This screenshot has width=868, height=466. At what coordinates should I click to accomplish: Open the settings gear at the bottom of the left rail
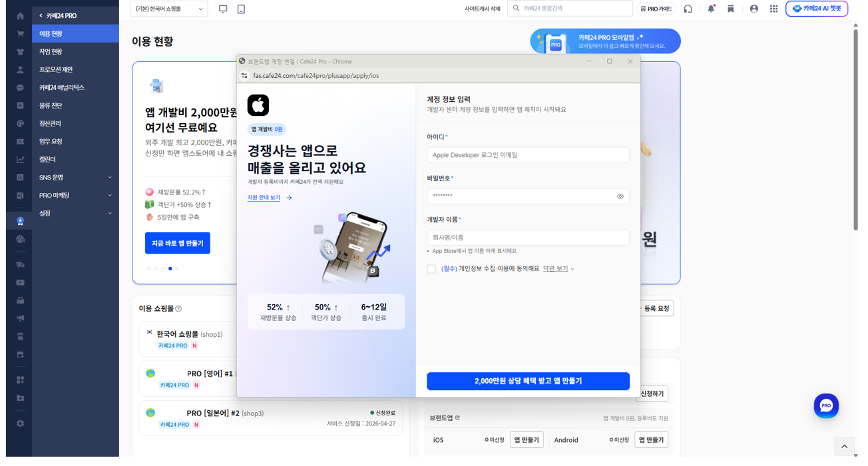point(20,423)
